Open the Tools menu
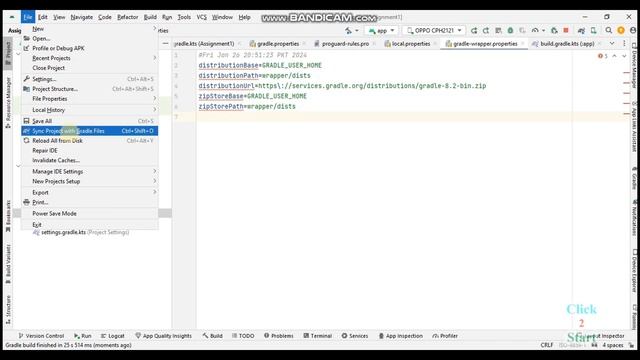 pos(184,17)
